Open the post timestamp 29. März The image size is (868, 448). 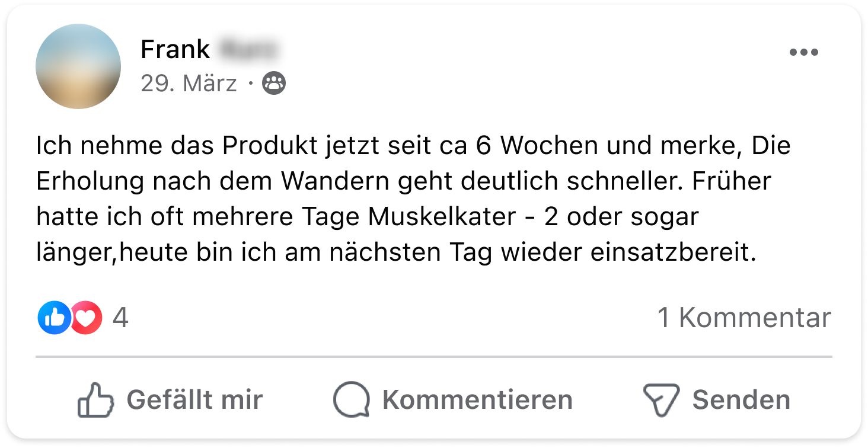click(189, 84)
